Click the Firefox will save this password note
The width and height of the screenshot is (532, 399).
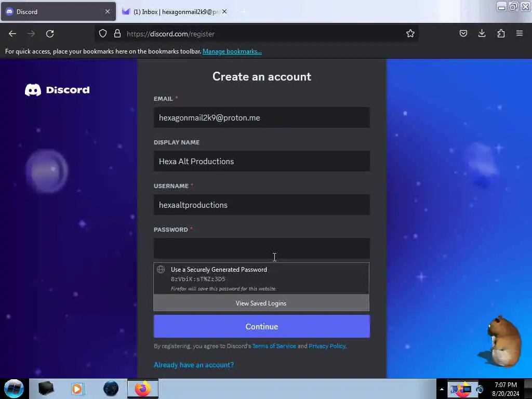tap(223, 288)
